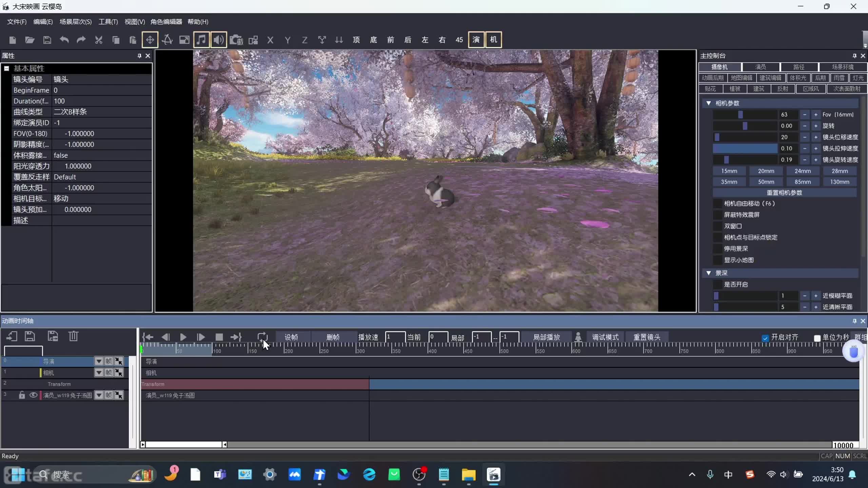Open the dropdown arrow on 相机 track

tap(99, 373)
